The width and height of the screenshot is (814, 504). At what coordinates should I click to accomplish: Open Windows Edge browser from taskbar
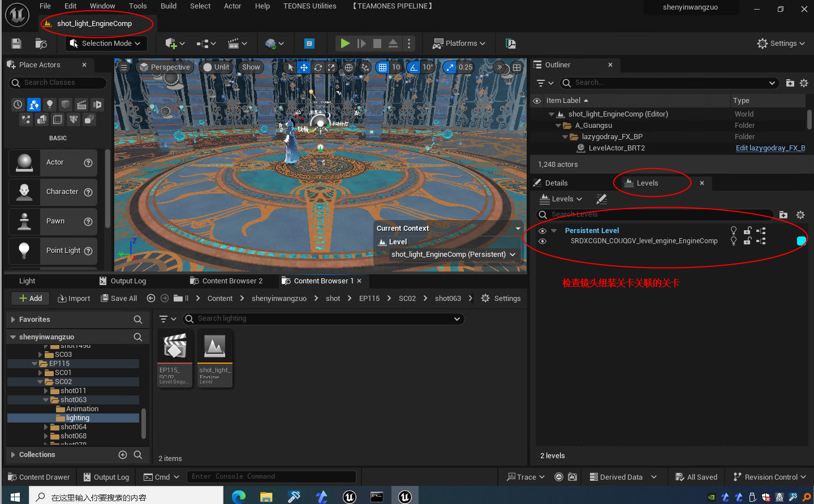click(239, 497)
